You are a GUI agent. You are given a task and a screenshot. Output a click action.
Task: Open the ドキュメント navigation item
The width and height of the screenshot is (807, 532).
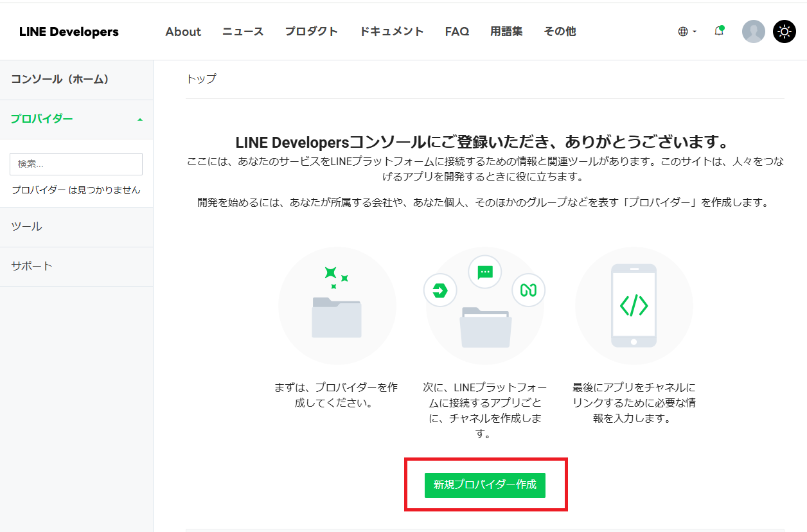391,31
